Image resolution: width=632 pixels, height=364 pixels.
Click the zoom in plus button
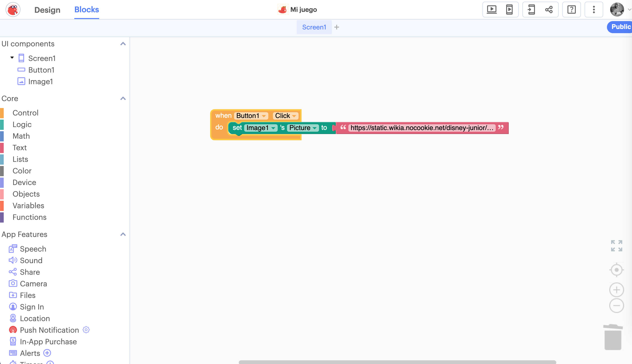pos(616,290)
